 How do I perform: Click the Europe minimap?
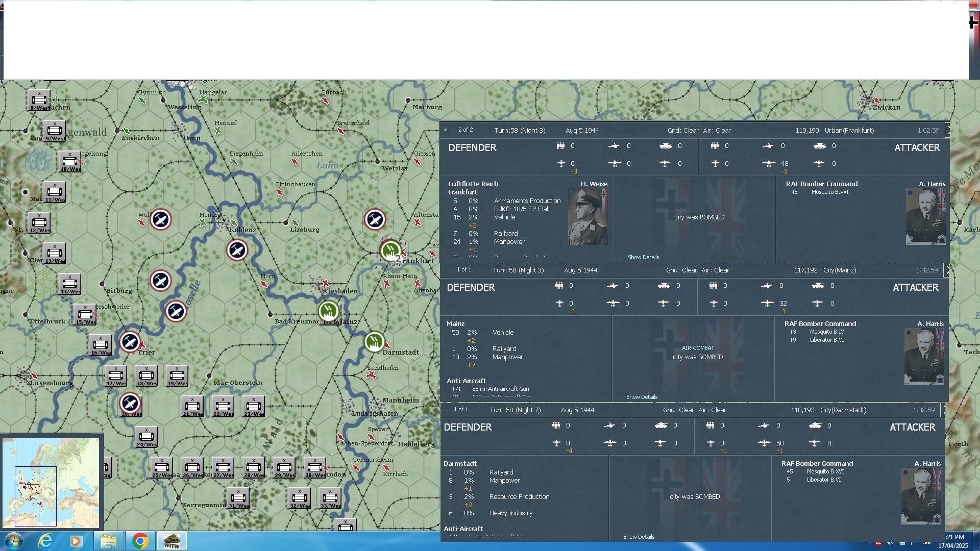(51, 482)
